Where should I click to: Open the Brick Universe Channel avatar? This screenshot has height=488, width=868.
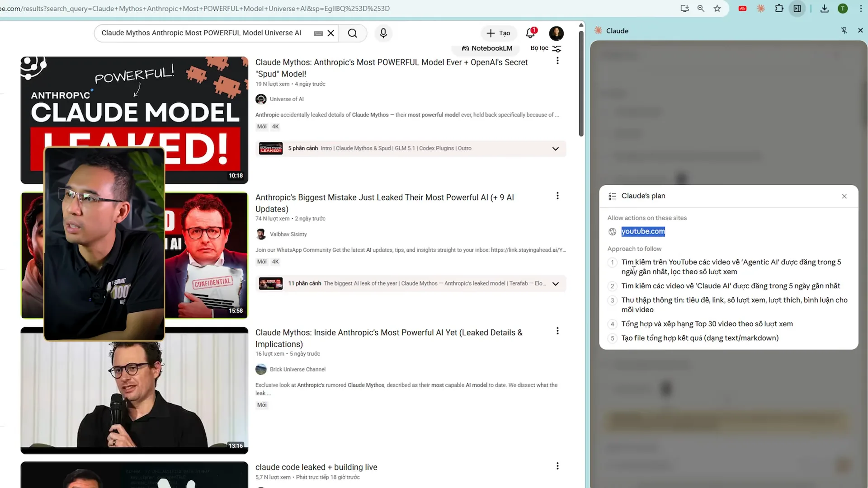(x=261, y=369)
